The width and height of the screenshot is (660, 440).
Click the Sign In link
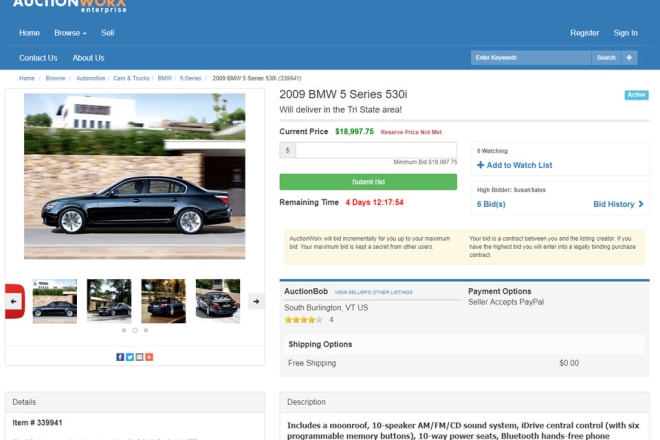coord(625,33)
